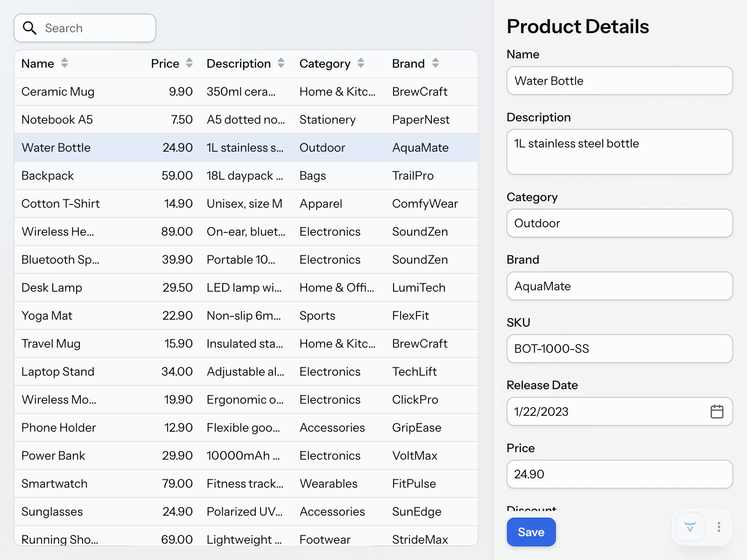Image resolution: width=747 pixels, height=560 pixels.
Task: Select the Wireless He... row
Action: tap(246, 231)
